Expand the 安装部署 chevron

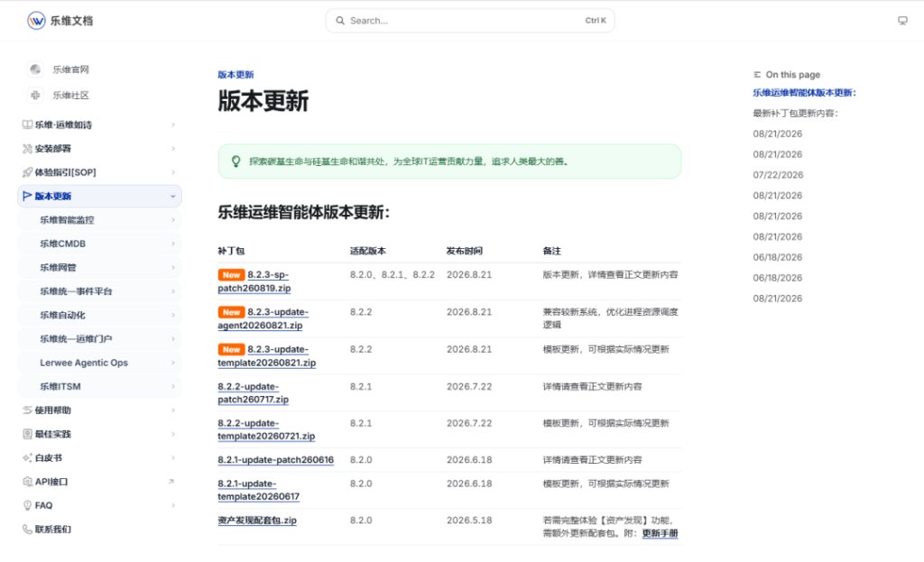coord(172,149)
